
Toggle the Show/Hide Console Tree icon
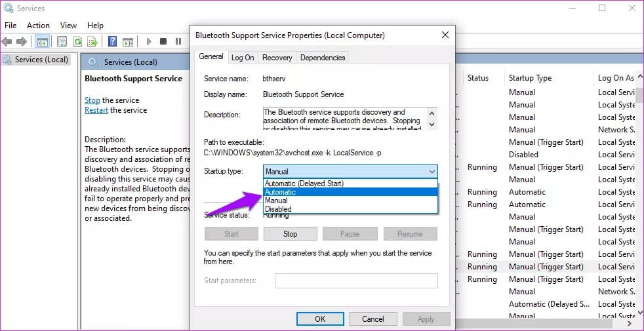pyautogui.click(x=43, y=41)
